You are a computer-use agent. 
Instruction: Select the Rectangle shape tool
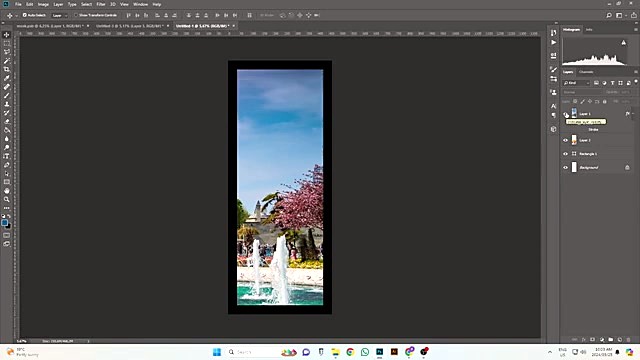click(7, 182)
